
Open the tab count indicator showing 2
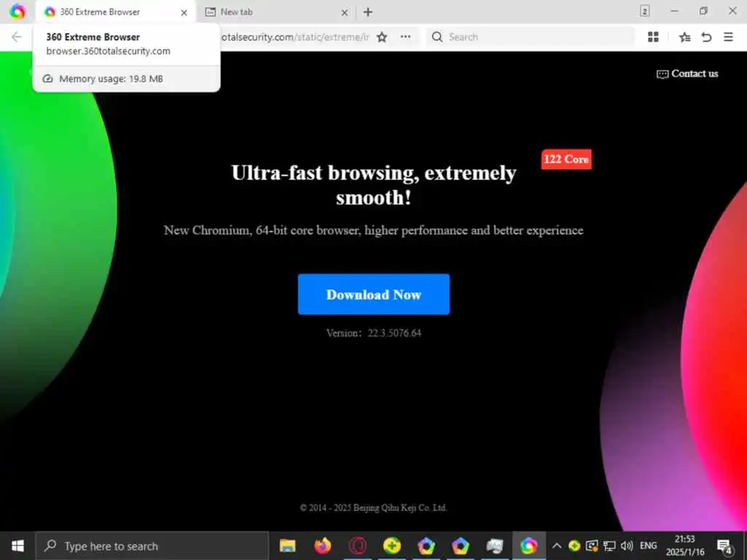[x=645, y=12]
